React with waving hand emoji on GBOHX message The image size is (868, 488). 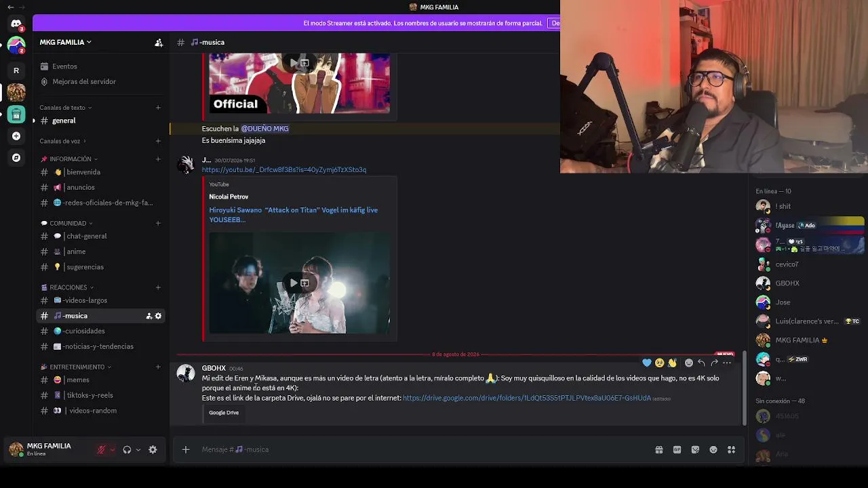(672, 363)
